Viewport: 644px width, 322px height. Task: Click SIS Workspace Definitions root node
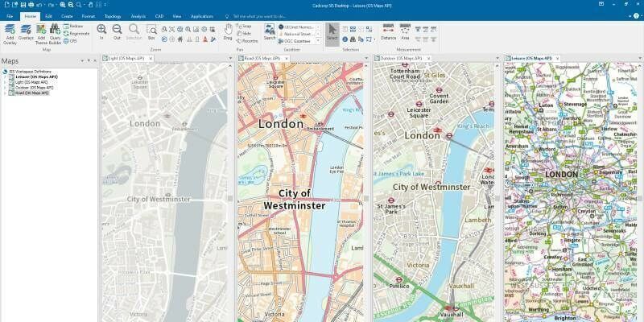30,72
